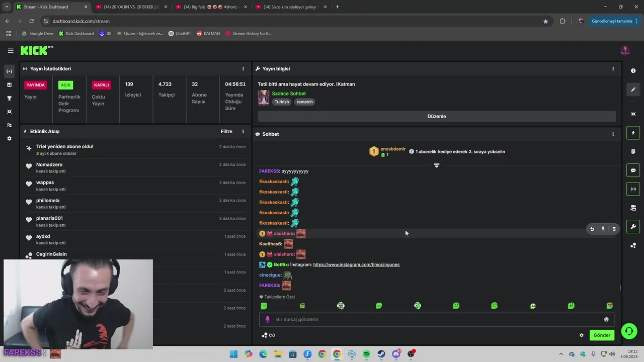
Task: Click the pencil edit icon in right sidebar
Action: [633, 89]
